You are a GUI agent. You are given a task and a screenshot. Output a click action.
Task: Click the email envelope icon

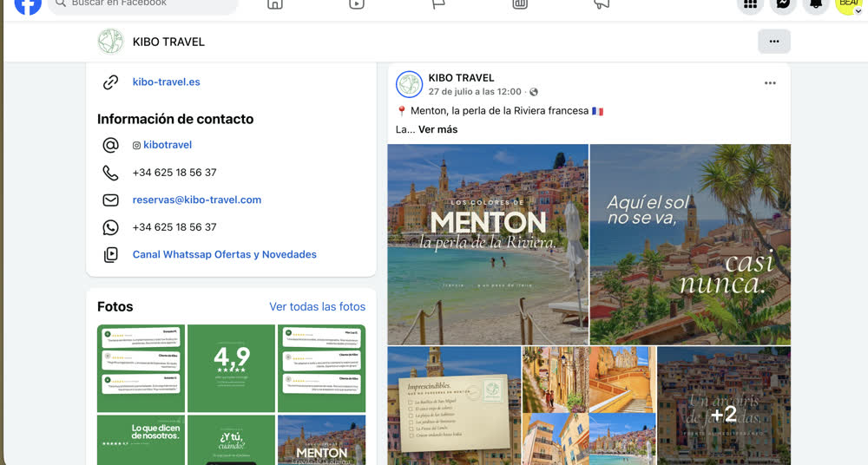coord(111,200)
